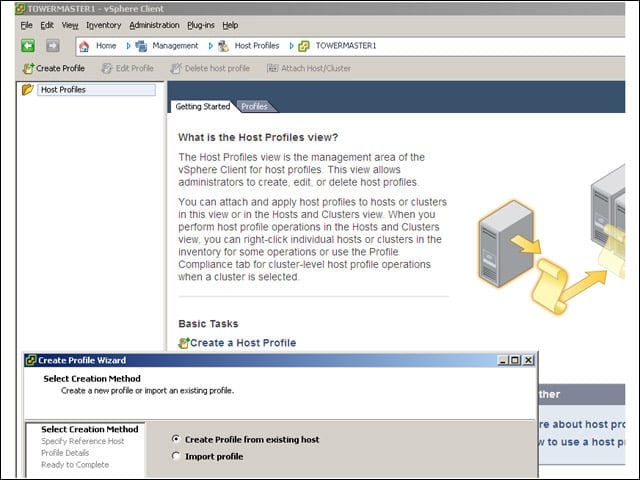Screen dimensions: 640x480
Task: Click the Edit Profile toolbar label
Action: click(135, 68)
